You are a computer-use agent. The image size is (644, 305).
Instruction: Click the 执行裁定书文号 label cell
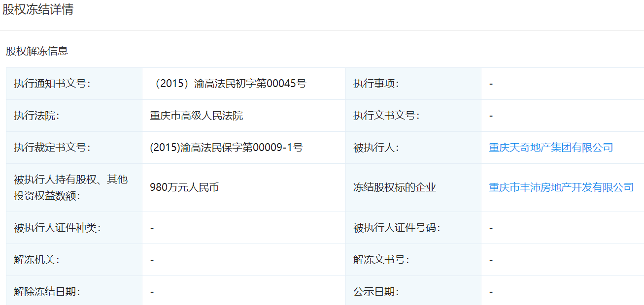click(74, 148)
